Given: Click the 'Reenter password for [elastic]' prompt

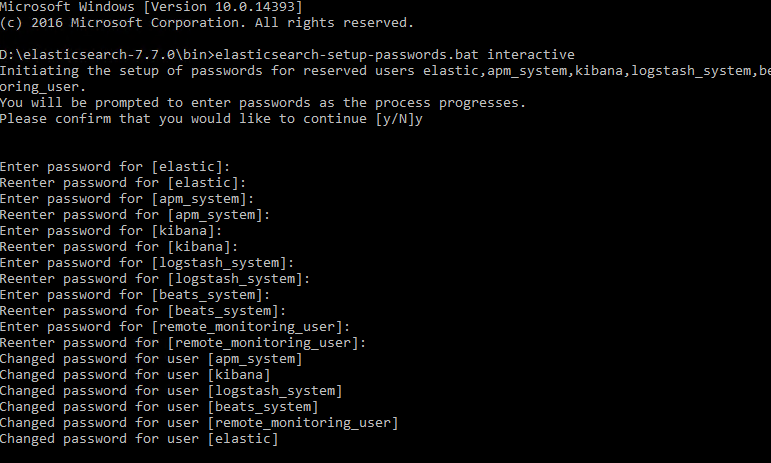Looking at the screenshot, I should pyautogui.click(x=123, y=183).
